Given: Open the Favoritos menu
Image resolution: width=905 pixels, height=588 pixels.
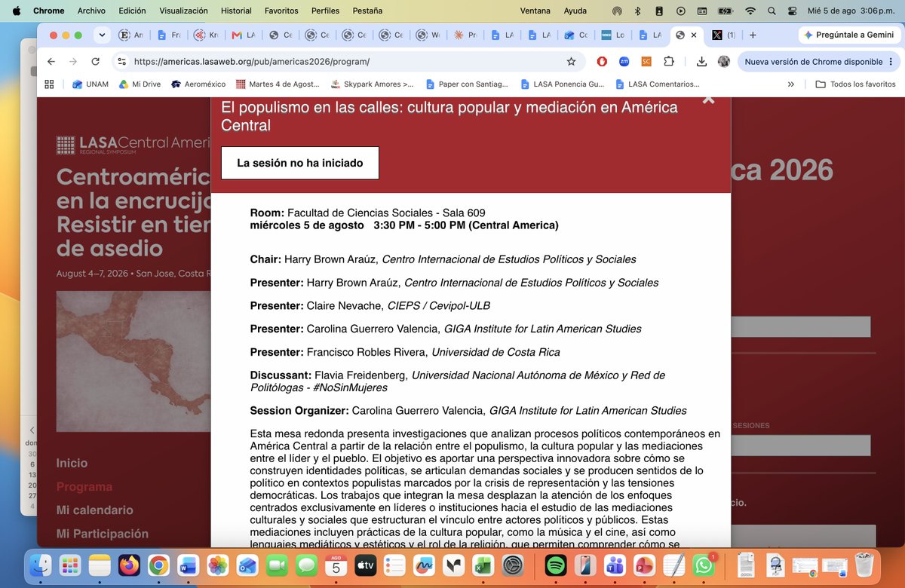Looking at the screenshot, I should [x=281, y=11].
